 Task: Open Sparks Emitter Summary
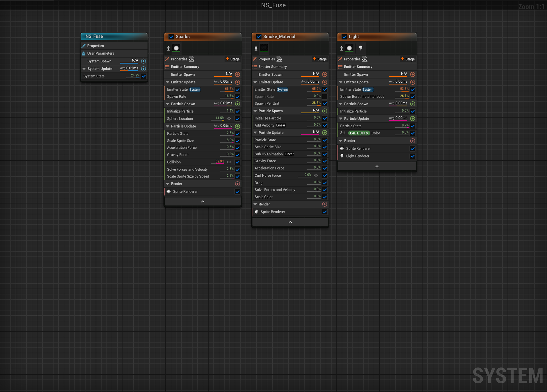point(203,67)
